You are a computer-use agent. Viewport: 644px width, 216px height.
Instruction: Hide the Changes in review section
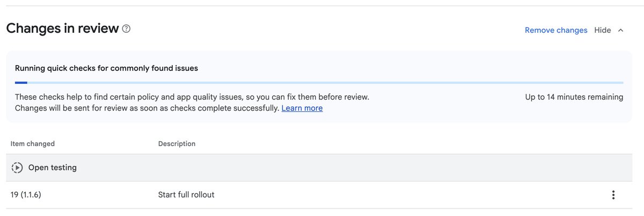603,30
